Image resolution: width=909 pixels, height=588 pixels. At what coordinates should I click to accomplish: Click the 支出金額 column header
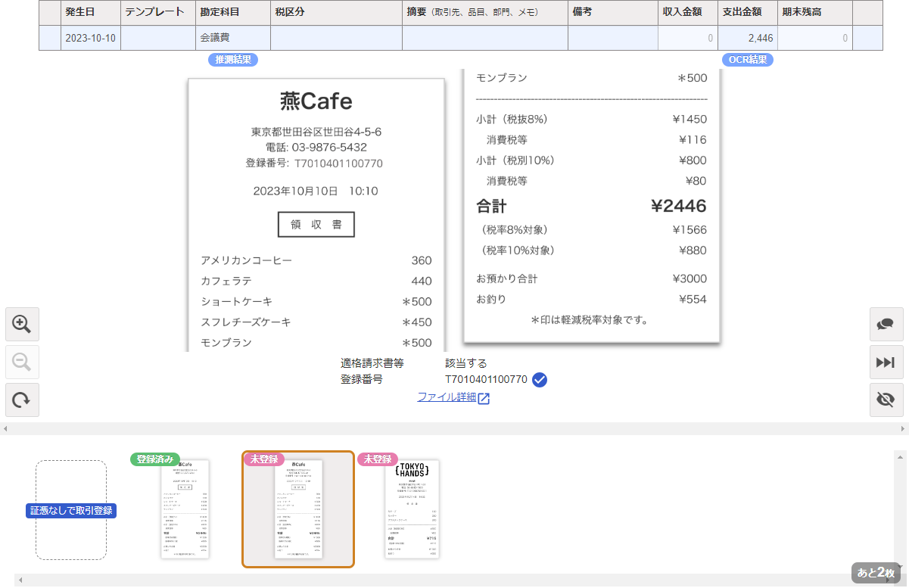(748, 13)
